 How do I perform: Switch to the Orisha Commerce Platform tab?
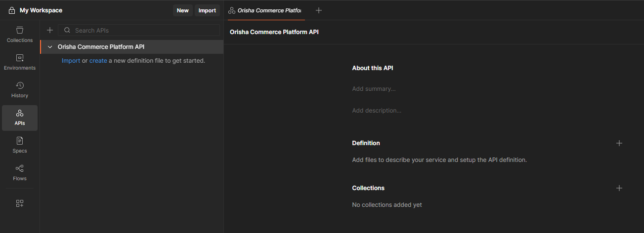pyautogui.click(x=266, y=10)
